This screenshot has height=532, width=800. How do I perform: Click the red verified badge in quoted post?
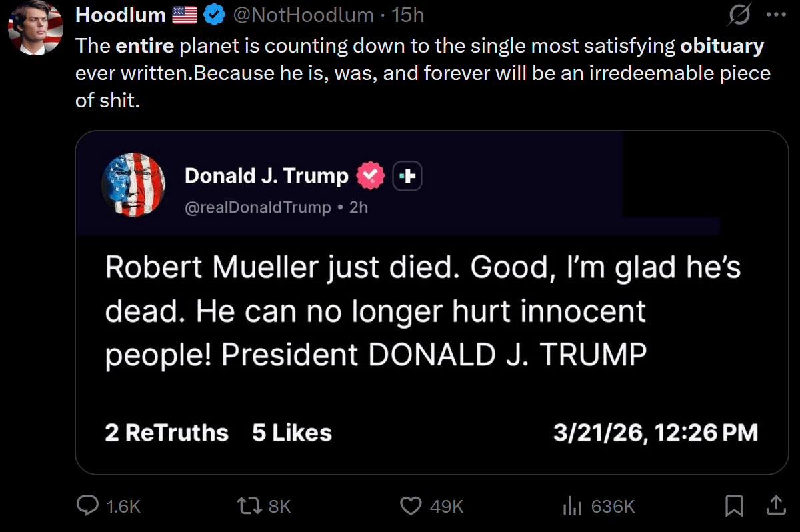point(371,176)
